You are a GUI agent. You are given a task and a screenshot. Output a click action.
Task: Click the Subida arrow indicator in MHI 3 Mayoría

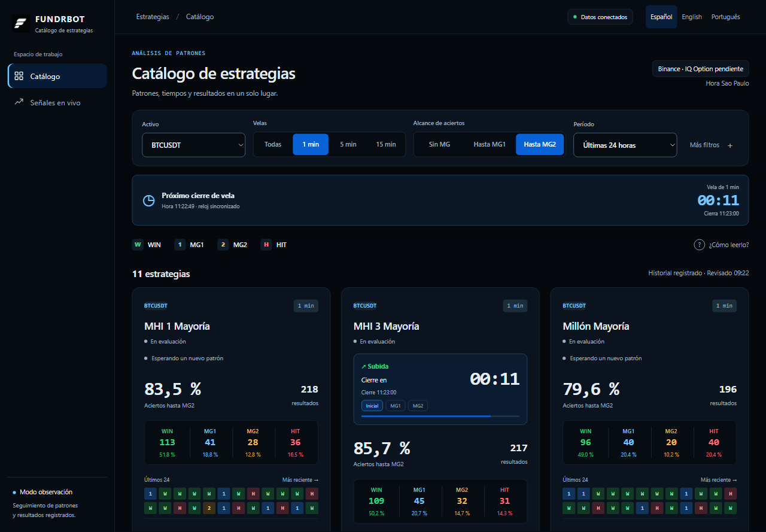tap(375, 366)
